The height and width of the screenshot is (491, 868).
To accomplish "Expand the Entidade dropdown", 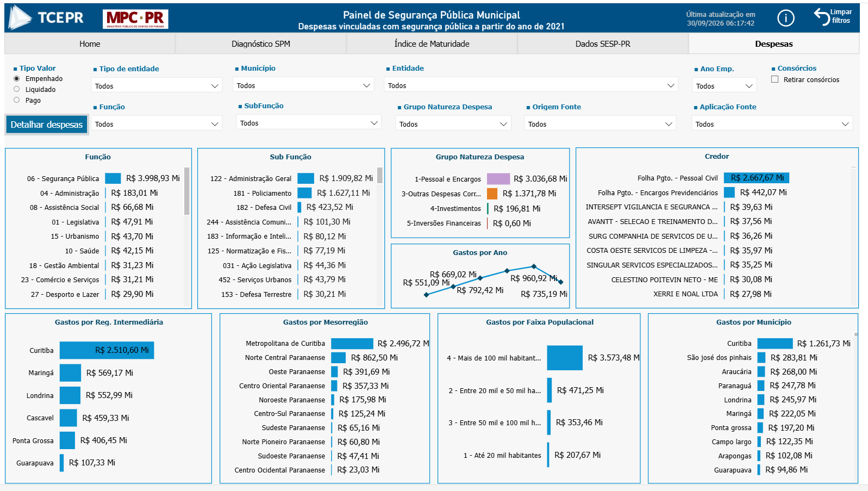I will coord(531,85).
